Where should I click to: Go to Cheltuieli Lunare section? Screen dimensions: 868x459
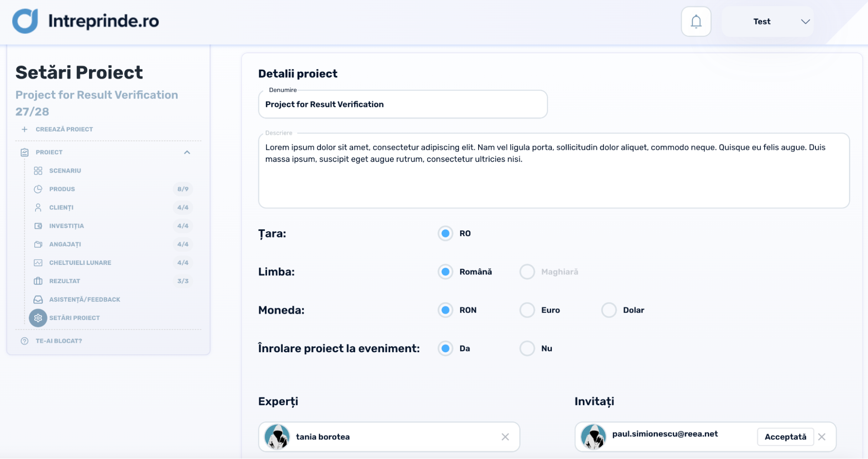[80, 263]
